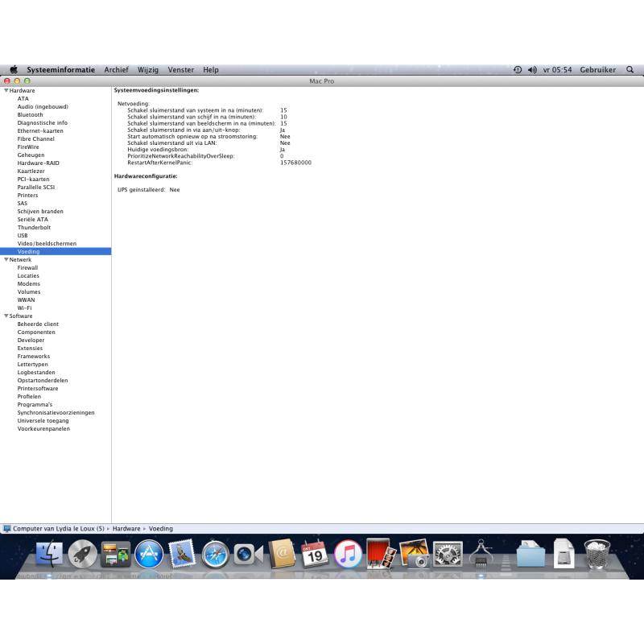Select Voorkeurenpanelen under Software

click(x=43, y=429)
